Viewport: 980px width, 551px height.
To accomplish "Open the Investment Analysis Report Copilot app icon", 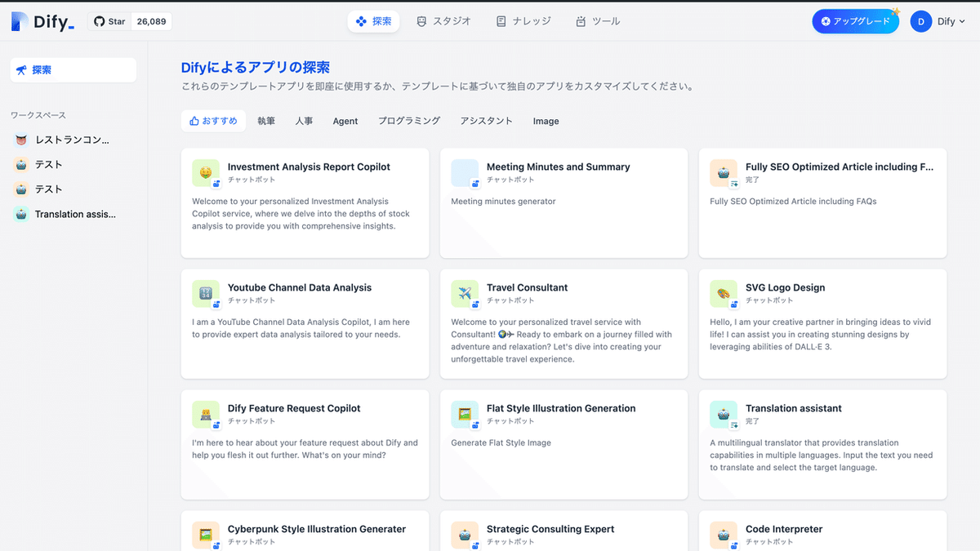I will [x=205, y=173].
